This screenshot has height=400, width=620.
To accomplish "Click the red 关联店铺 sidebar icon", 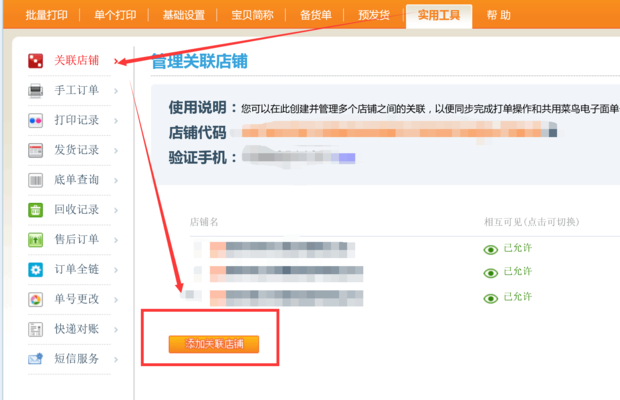I will [36, 61].
